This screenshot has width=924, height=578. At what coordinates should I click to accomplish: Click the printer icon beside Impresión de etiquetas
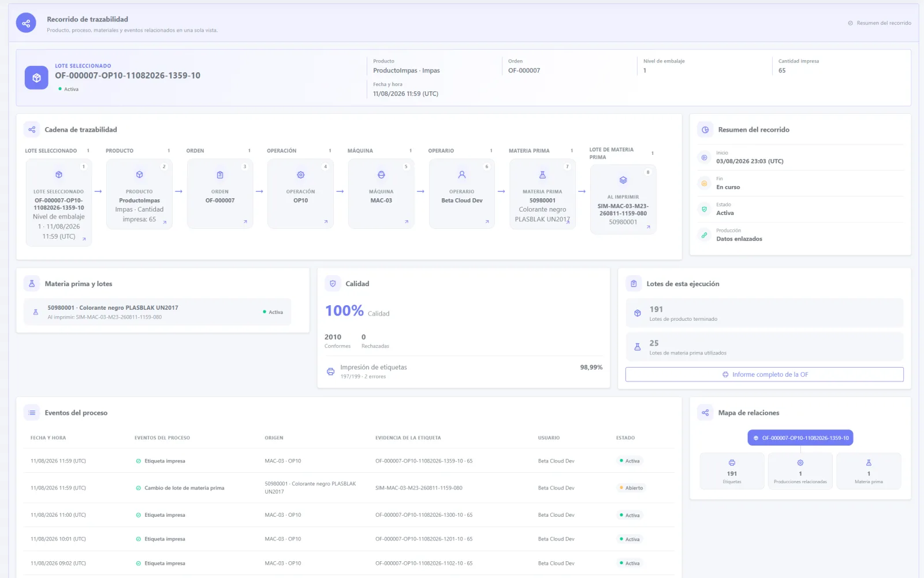click(x=330, y=372)
